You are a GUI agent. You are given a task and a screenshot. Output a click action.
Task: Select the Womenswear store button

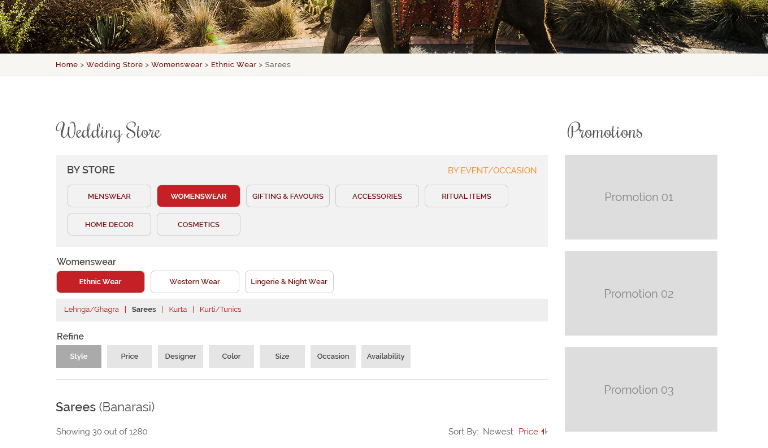point(198,196)
